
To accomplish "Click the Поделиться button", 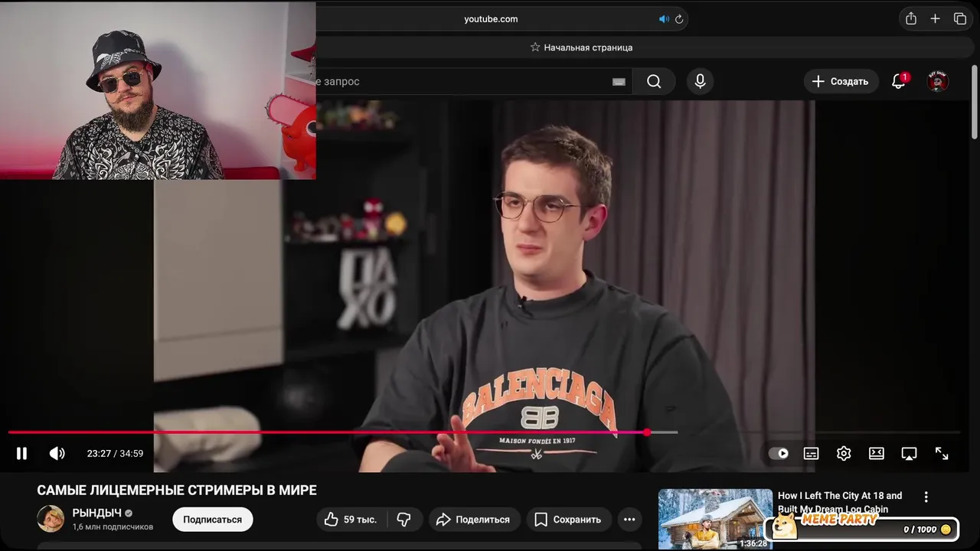I will (x=475, y=520).
